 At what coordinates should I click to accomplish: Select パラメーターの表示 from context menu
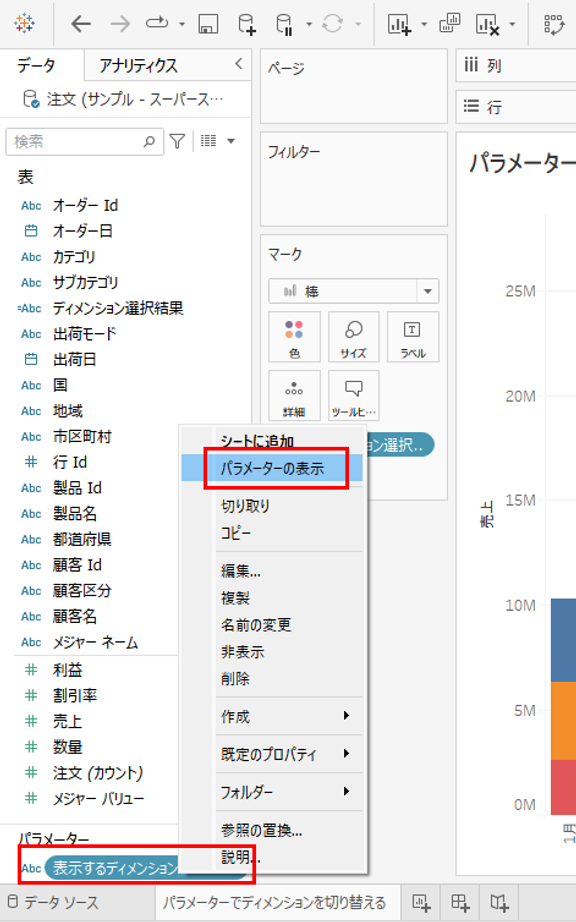pos(272,469)
